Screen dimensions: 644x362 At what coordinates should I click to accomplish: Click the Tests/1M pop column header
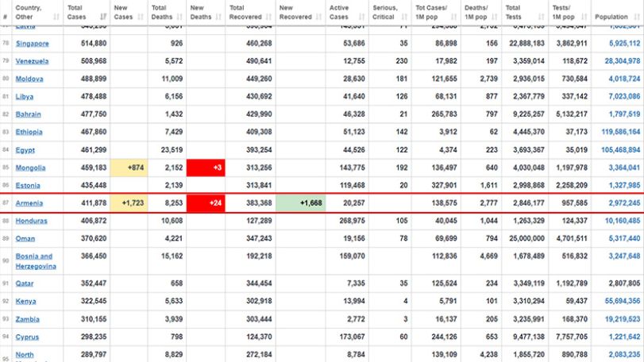tap(569, 13)
